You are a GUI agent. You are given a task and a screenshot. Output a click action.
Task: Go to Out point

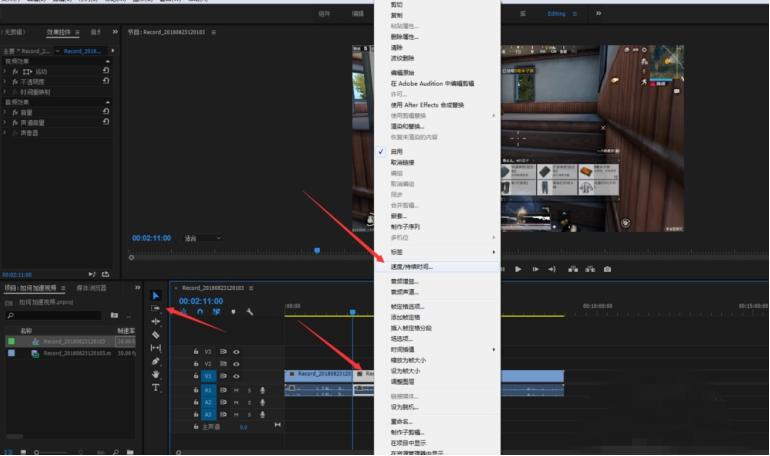click(x=552, y=269)
